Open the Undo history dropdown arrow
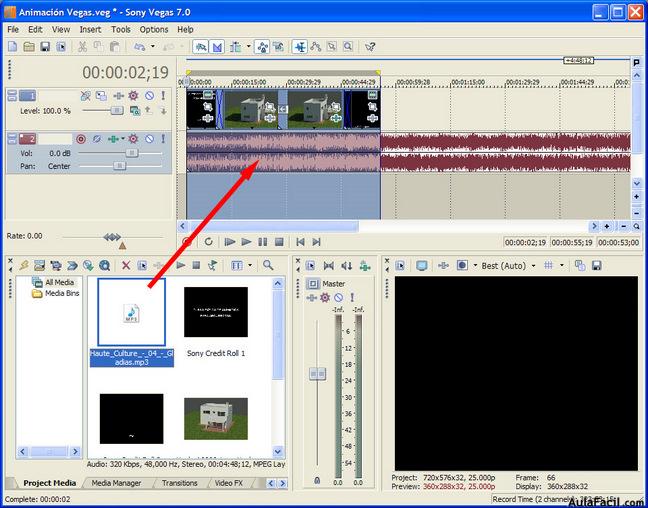Screen dimensions: 648x508 pyautogui.click(x=152, y=47)
